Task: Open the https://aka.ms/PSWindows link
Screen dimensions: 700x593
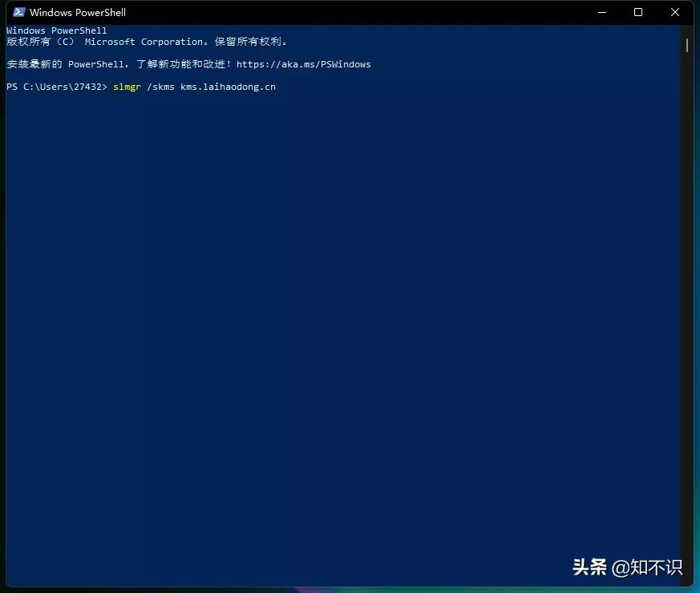Action: coord(304,64)
